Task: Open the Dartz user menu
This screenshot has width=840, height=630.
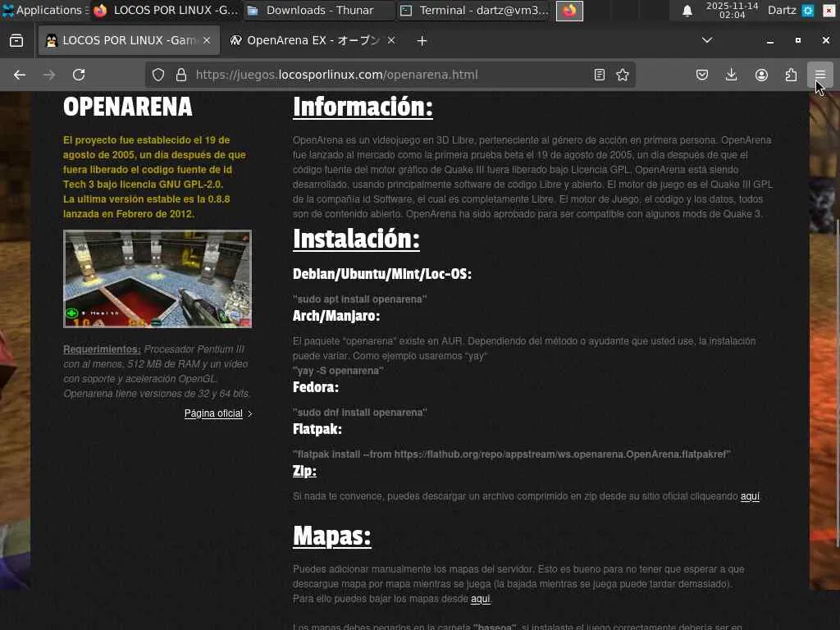Action: [x=782, y=10]
